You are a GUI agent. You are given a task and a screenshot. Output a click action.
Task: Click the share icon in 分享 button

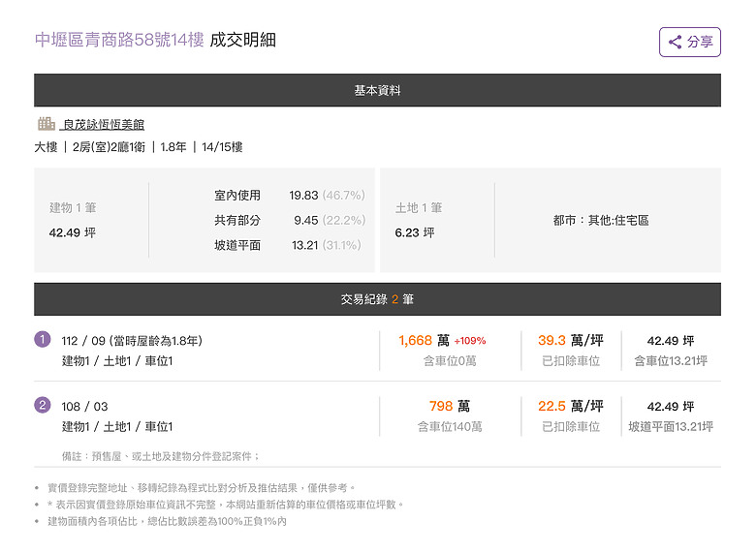675,42
